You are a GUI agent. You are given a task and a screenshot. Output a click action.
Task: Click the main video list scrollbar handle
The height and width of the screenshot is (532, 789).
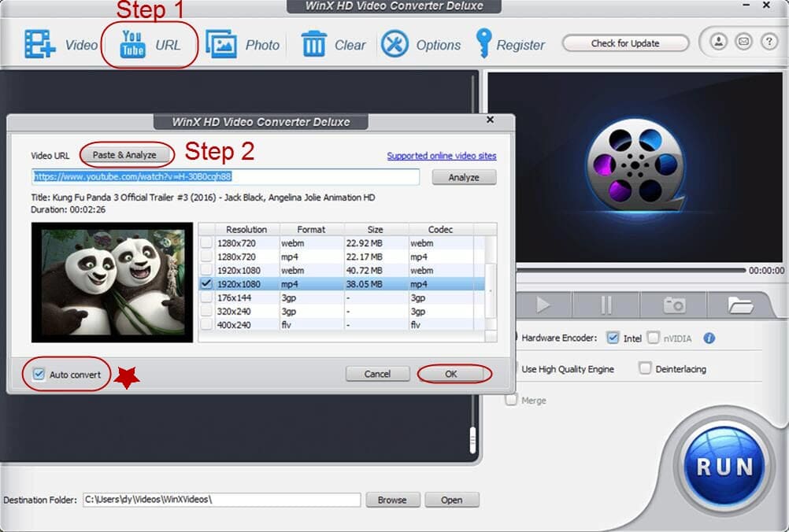tap(473, 439)
